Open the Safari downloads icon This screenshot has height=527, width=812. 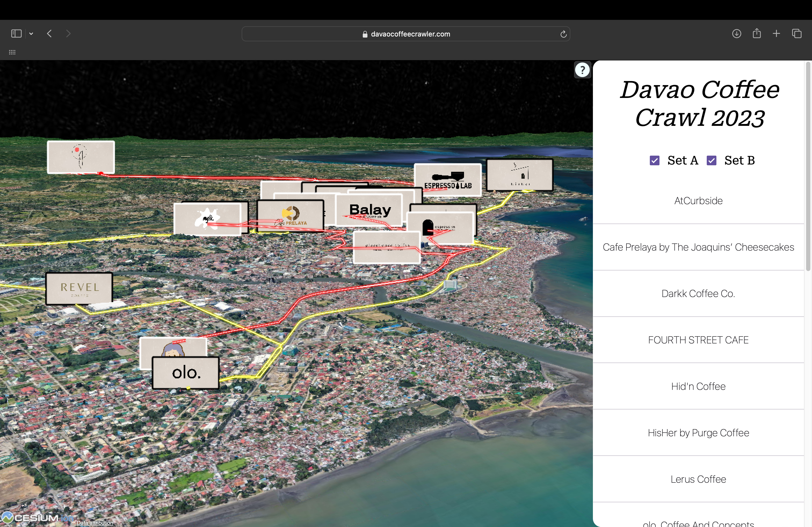point(736,33)
